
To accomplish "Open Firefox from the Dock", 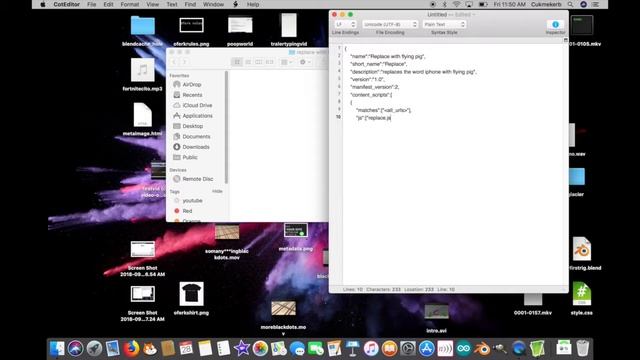I will (131, 348).
